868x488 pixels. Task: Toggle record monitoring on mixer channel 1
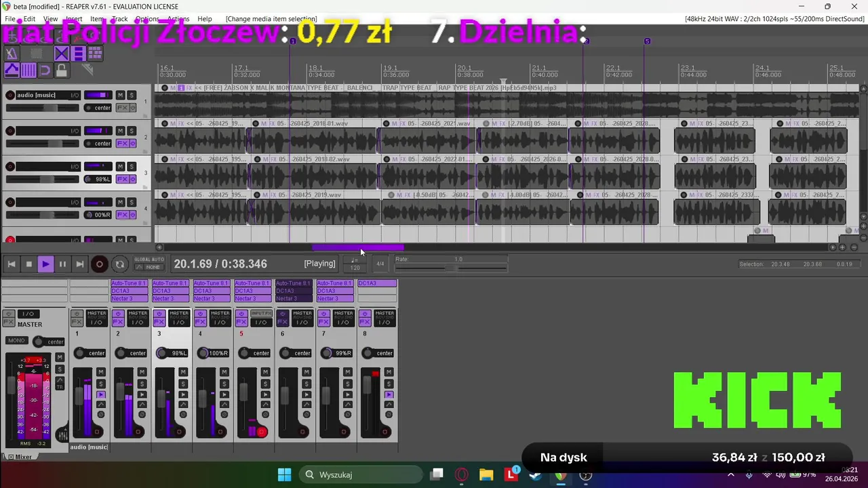(x=101, y=394)
